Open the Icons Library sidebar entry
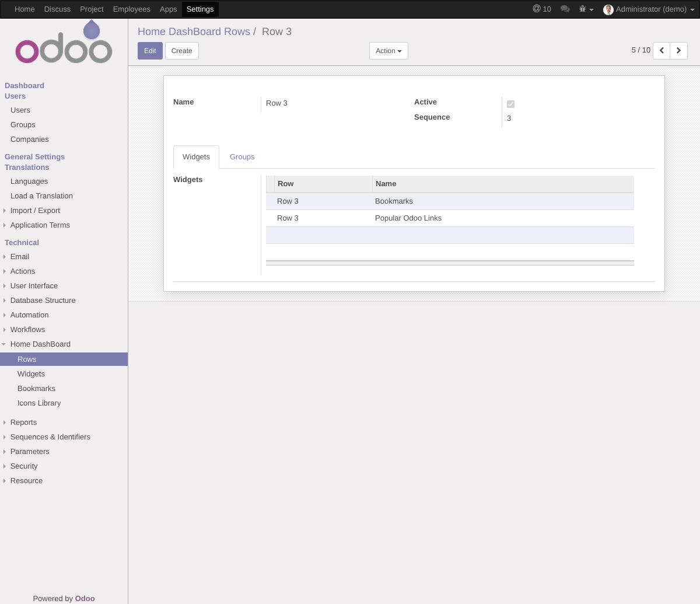700x604 pixels. pos(39,403)
